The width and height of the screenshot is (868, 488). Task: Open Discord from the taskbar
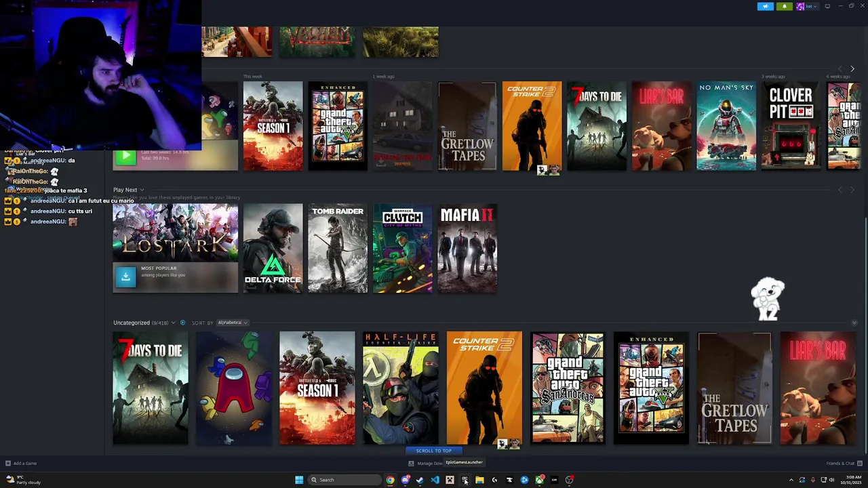click(405, 480)
